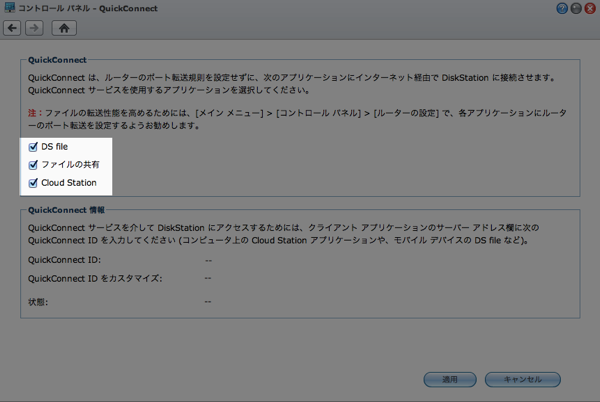Click the 状態: status label
600x402 pixels.
[x=38, y=302]
